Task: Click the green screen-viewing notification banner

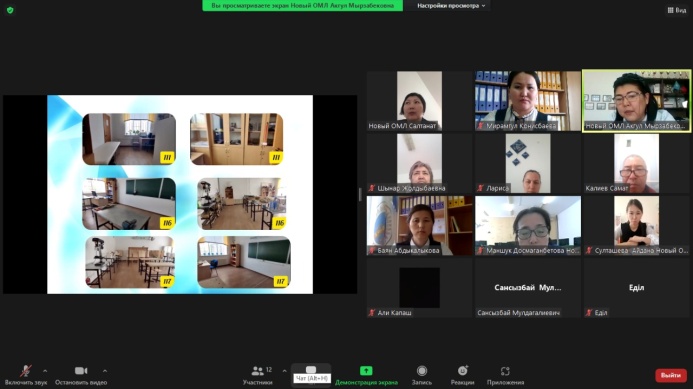Action: (x=303, y=6)
